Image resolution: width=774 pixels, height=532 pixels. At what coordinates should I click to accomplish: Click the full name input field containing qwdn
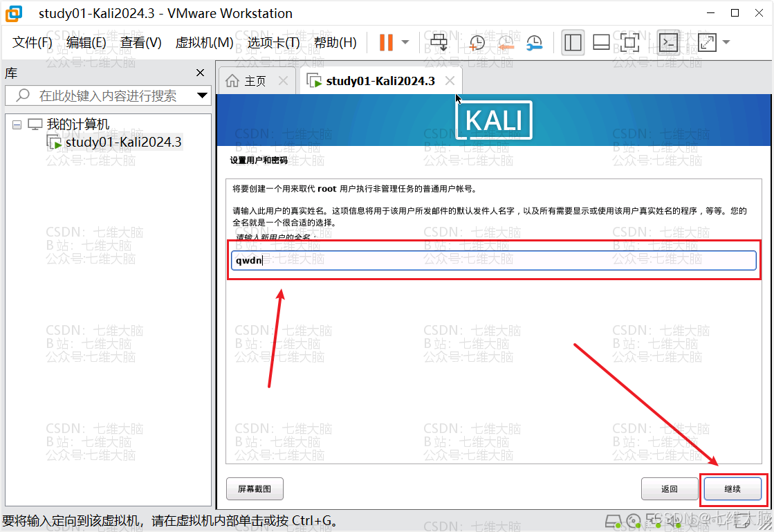pos(494,260)
